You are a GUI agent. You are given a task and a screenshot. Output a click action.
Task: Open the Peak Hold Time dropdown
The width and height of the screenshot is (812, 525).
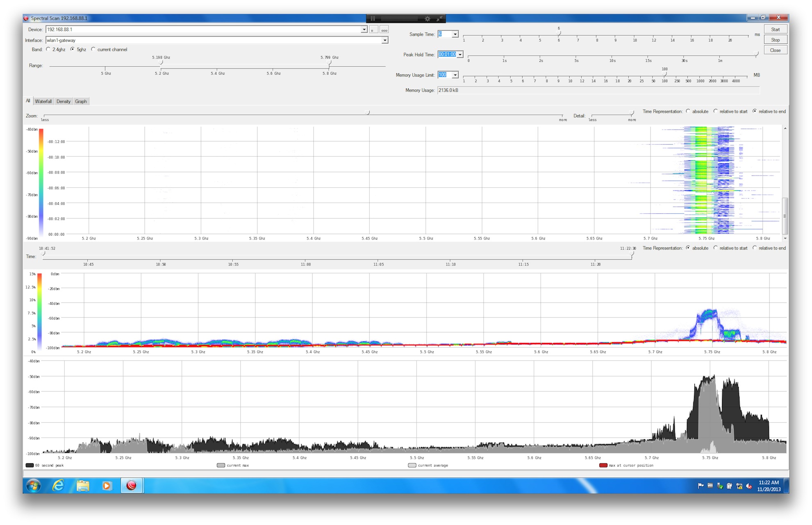pyautogui.click(x=460, y=55)
